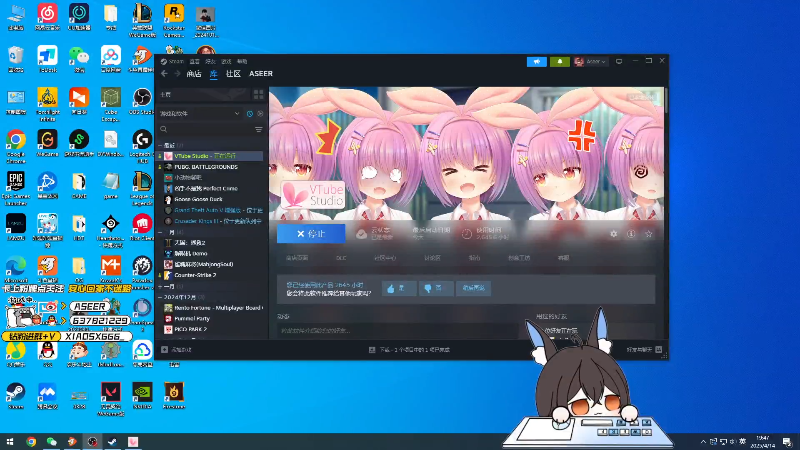
Task: Open Friends and Chat at bottom right
Action: 644,349
